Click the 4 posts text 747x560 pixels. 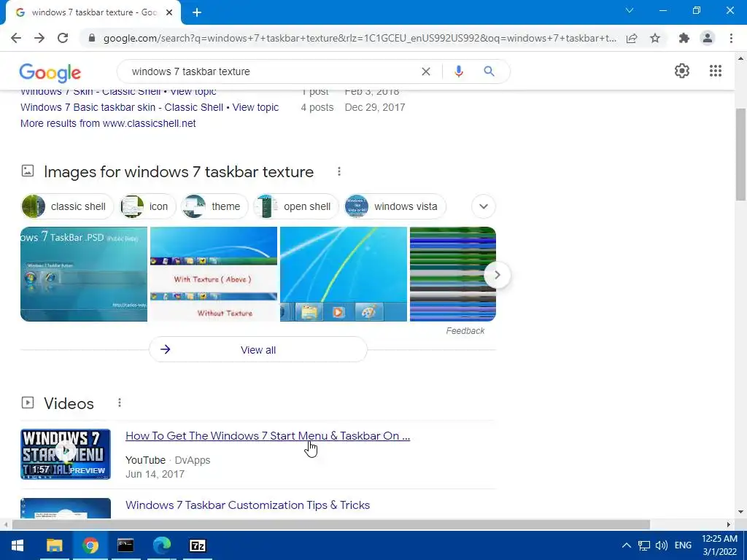317,107
